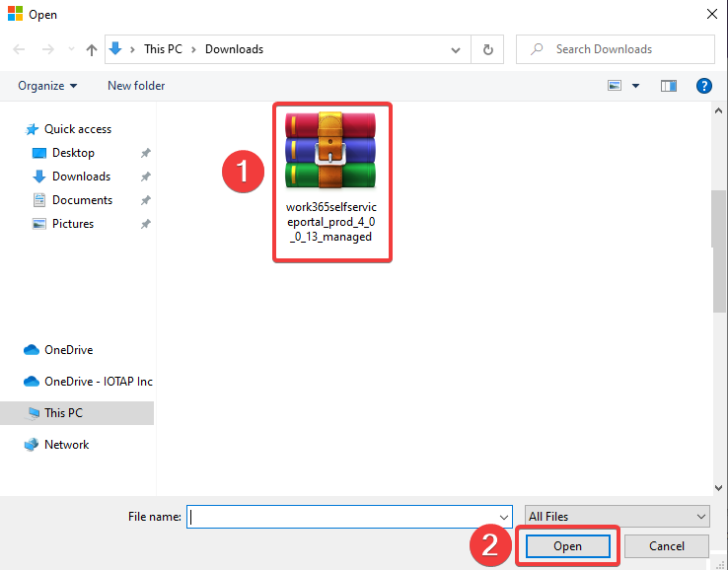Click the Downloads location icon in address bar
Viewport: 728px width, 570px height.
(115, 48)
